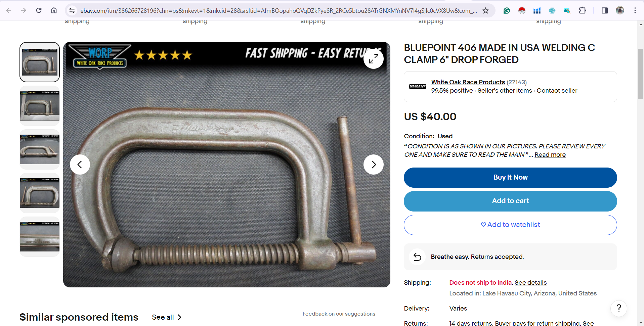The height and width of the screenshot is (326, 644).
Task: Add item to watchlist
Action: pos(510,225)
